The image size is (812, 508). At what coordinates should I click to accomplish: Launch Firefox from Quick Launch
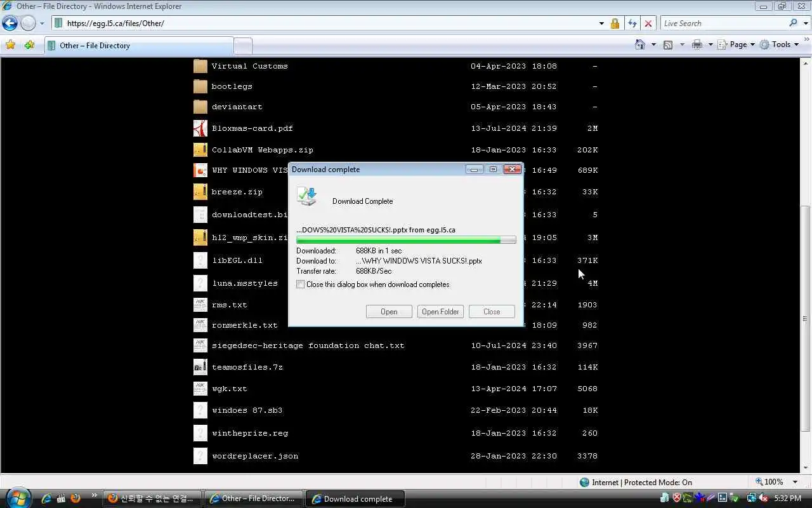[x=75, y=498]
